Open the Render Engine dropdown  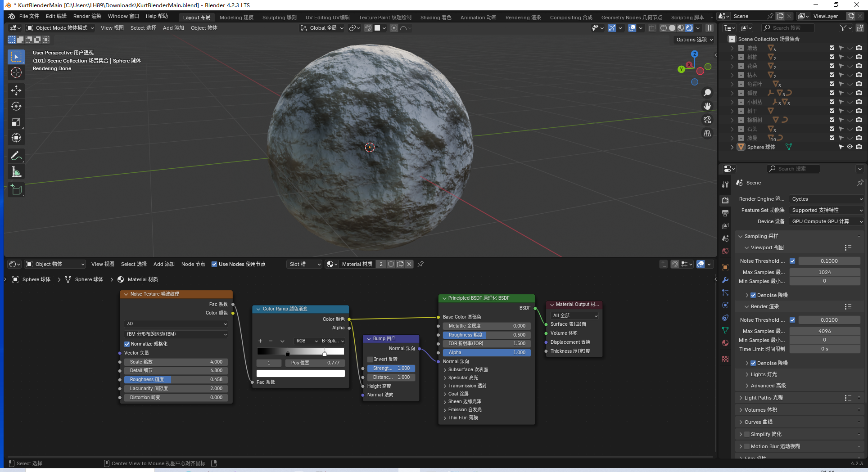827,199
